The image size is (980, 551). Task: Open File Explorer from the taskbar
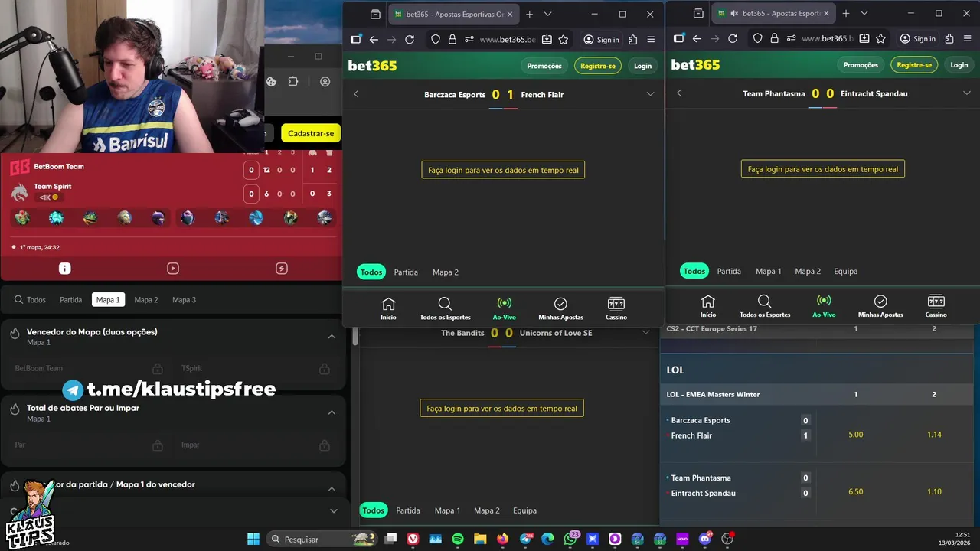[x=480, y=540]
